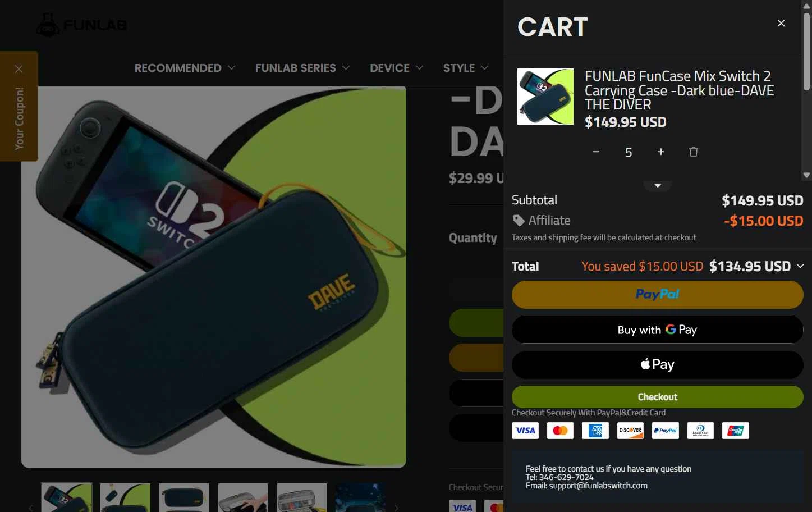Click the $149.95 USD item price
Viewport: 812px width, 512px height.
tap(626, 122)
